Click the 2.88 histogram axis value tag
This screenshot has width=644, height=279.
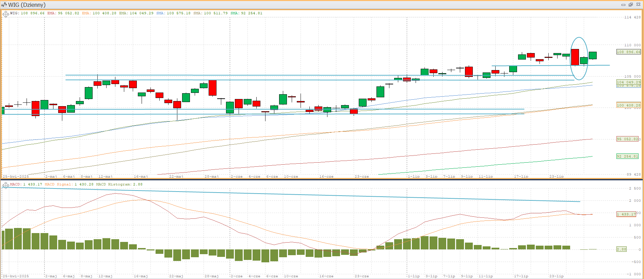(621, 249)
